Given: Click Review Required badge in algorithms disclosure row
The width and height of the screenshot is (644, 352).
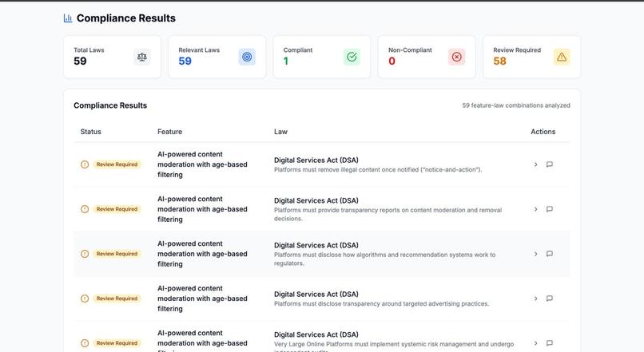Looking at the screenshot, I should [x=117, y=254].
